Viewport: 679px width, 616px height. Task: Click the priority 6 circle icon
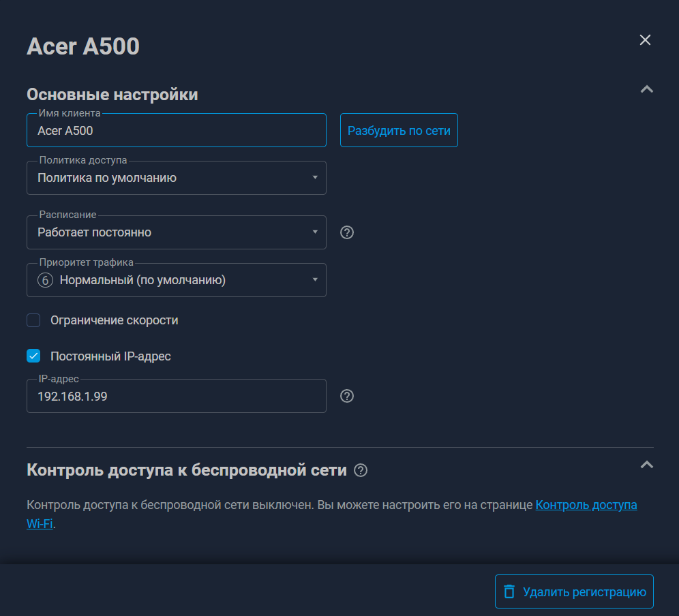pyautogui.click(x=46, y=280)
